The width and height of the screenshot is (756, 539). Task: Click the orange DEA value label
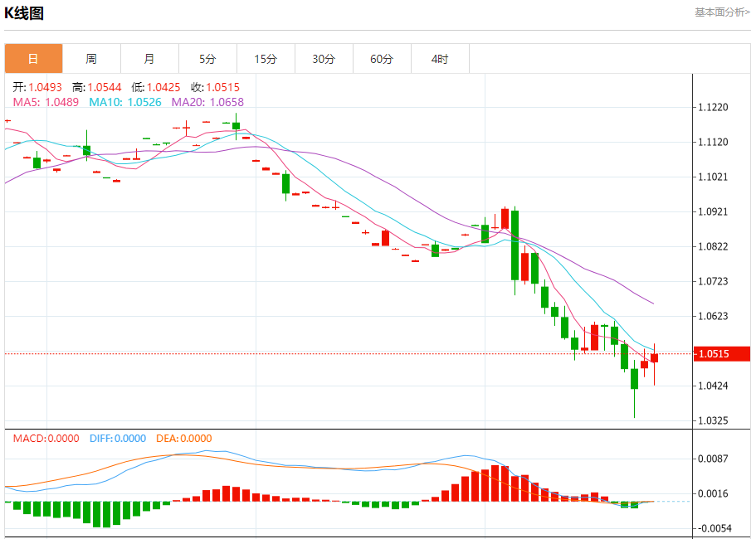click(x=183, y=439)
